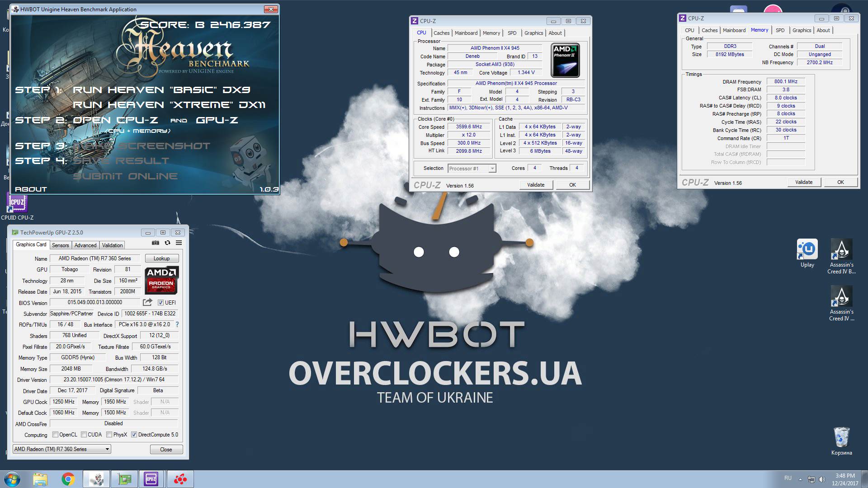Click the NB Frequency 2700.2 MHz value
868x488 pixels.
point(820,63)
